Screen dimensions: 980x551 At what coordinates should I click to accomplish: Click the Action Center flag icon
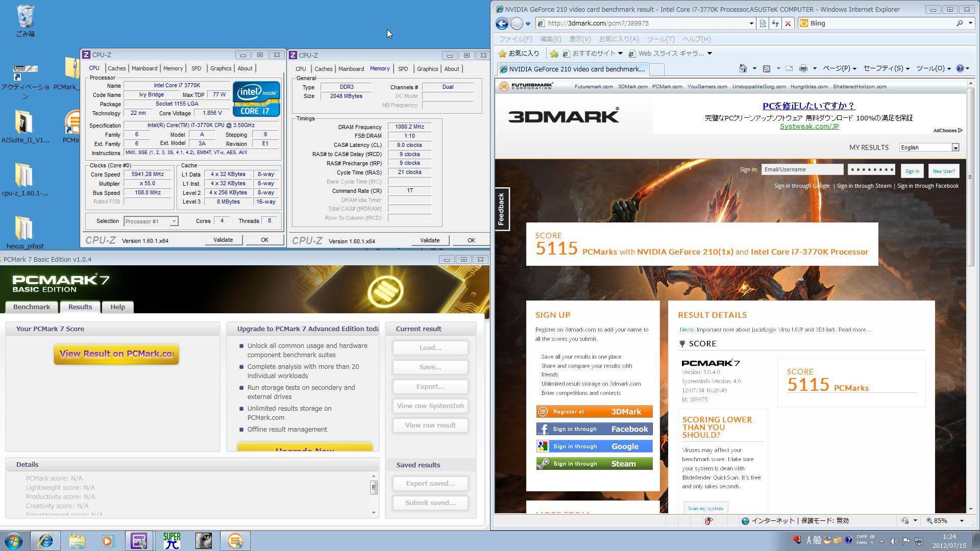[906, 541]
